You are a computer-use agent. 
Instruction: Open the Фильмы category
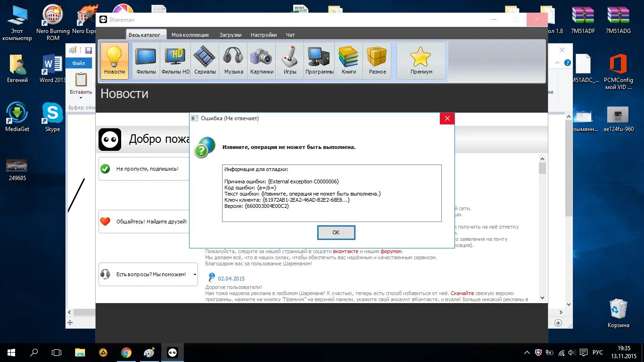click(x=146, y=61)
